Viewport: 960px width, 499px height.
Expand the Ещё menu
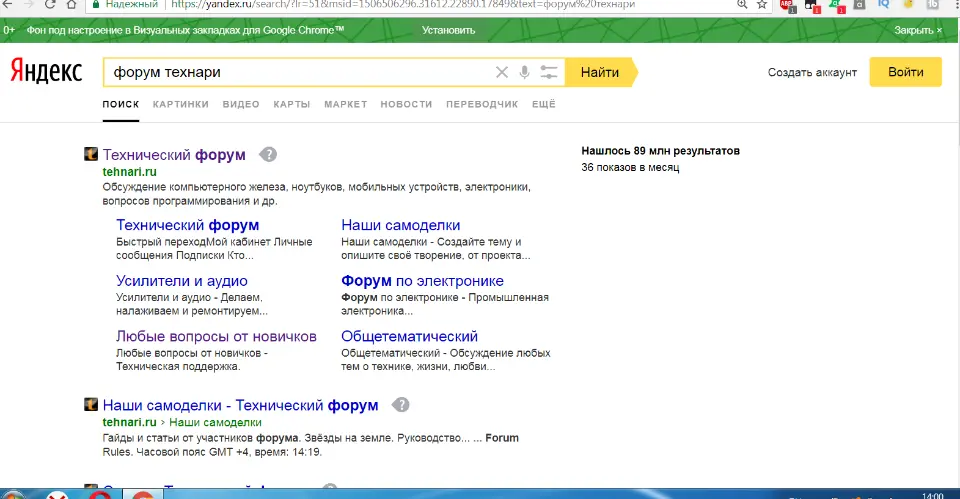[x=544, y=104]
